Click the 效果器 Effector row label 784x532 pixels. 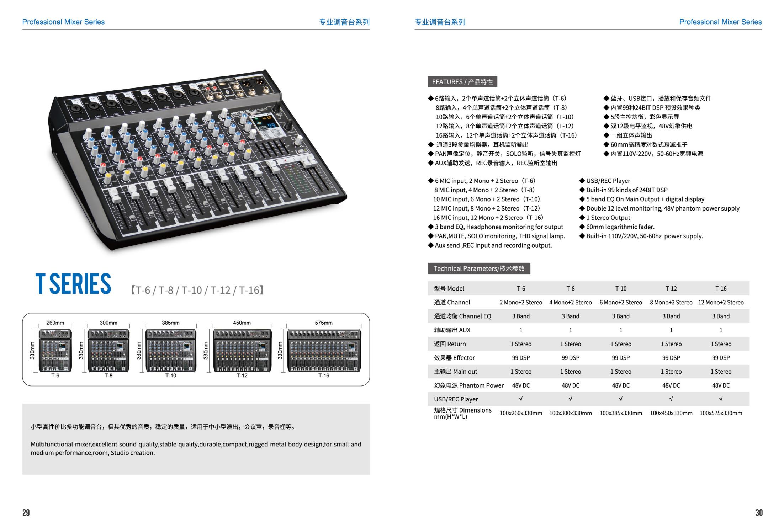tap(454, 358)
